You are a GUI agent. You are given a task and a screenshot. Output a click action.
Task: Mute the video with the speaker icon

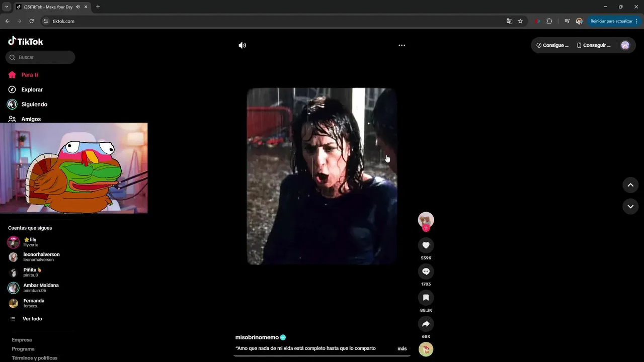[242, 45]
